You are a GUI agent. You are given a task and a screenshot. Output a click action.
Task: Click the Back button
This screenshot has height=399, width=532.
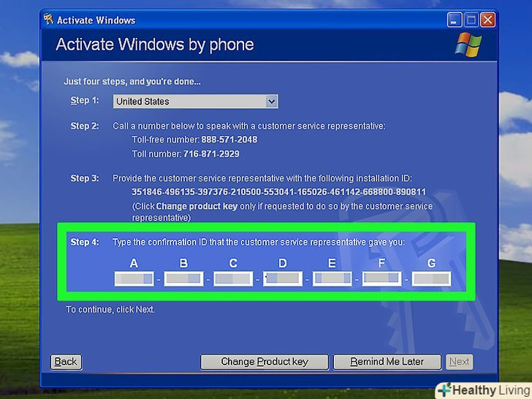click(x=66, y=362)
